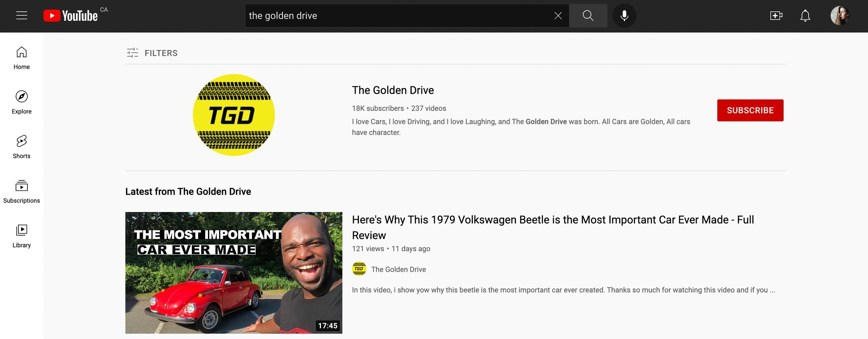Image resolution: width=868 pixels, height=339 pixels.
Task: Click '18K subscribers • 237 videos' text
Action: 399,108
